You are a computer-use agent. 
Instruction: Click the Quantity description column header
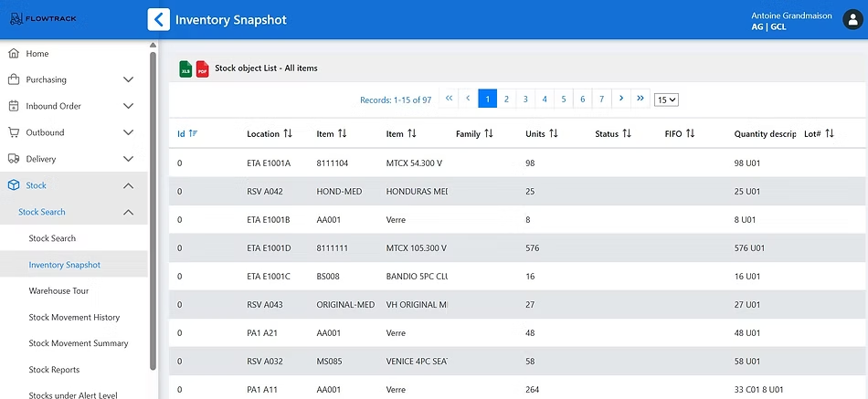click(x=765, y=134)
